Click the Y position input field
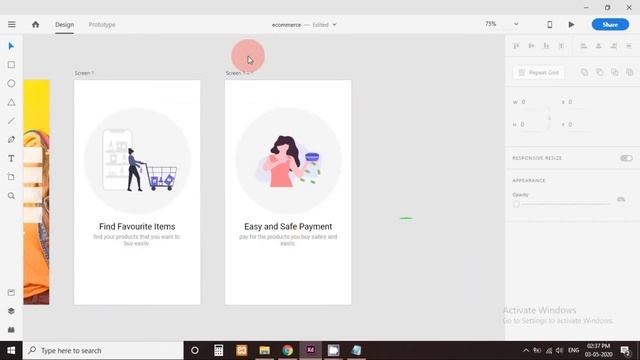Viewport: 640px width, 360px height. tap(580, 124)
